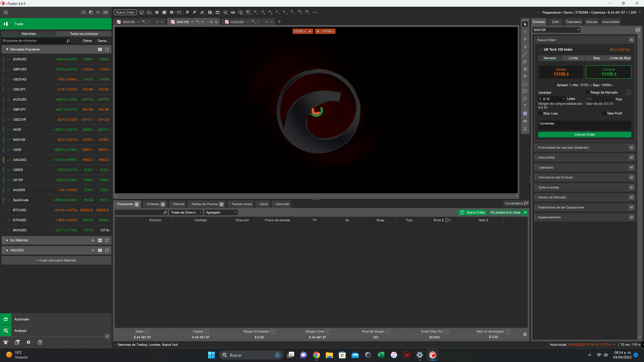This screenshot has width=644, height=362.
Task: Add a new chart tab
Action: [280, 22]
